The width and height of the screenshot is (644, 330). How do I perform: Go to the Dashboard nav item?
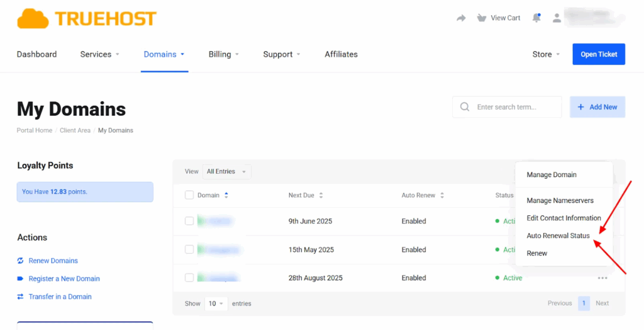coord(37,54)
